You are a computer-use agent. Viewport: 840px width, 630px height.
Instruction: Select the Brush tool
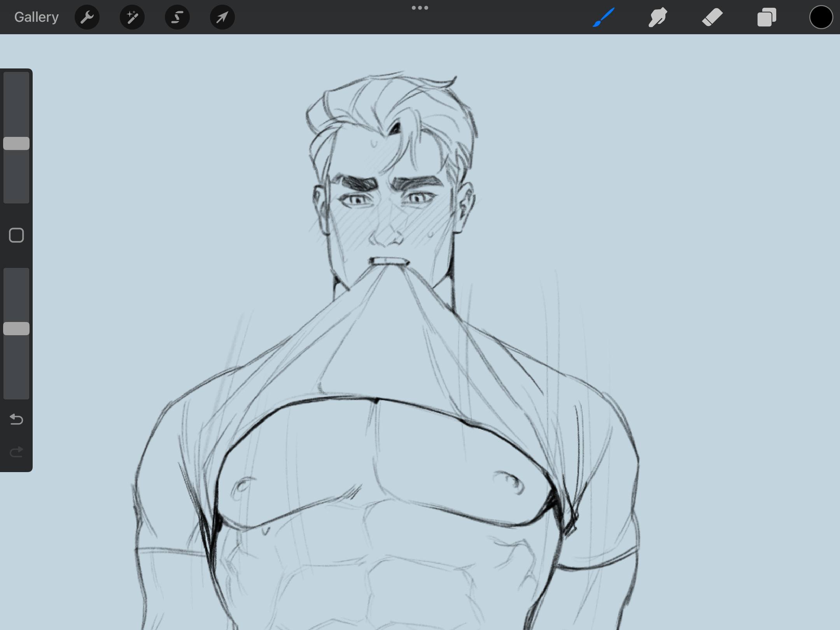click(x=604, y=17)
